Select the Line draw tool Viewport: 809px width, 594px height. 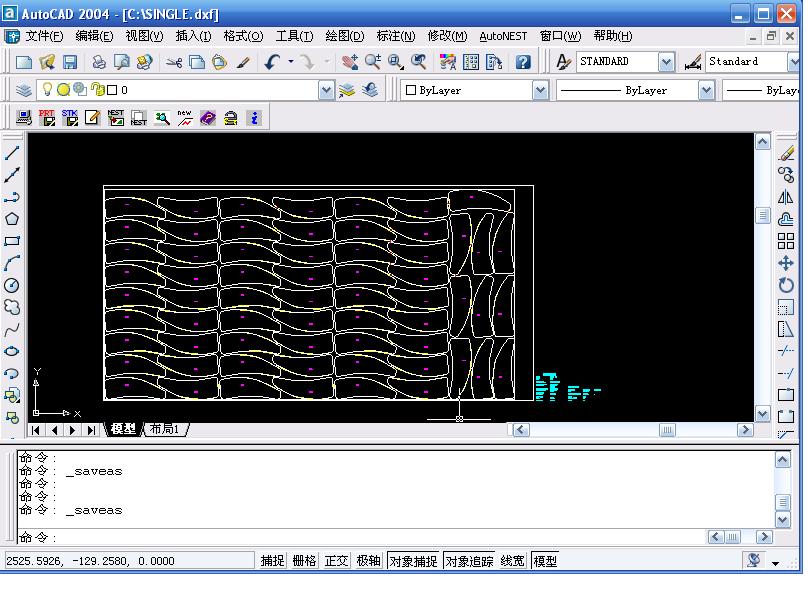tap(12, 153)
